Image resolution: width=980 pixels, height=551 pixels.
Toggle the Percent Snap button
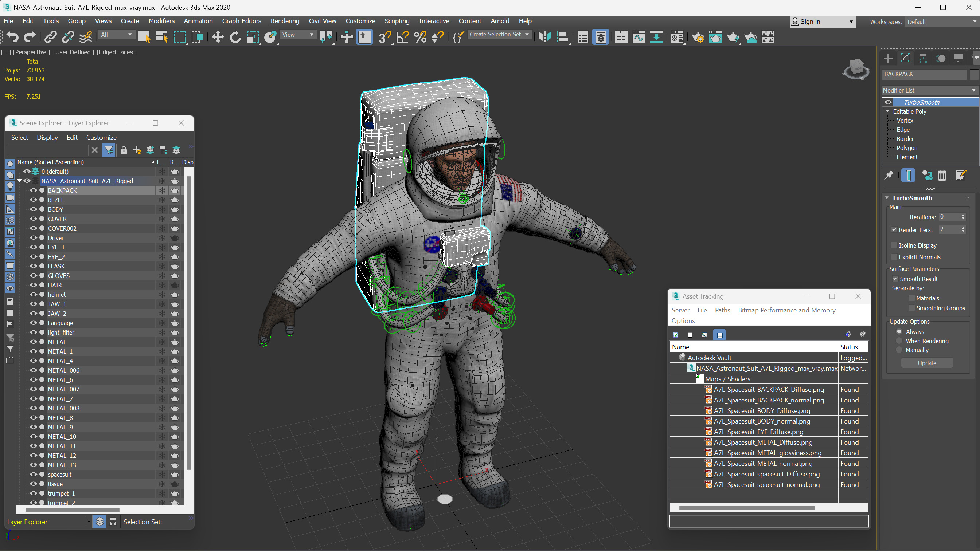pos(420,37)
